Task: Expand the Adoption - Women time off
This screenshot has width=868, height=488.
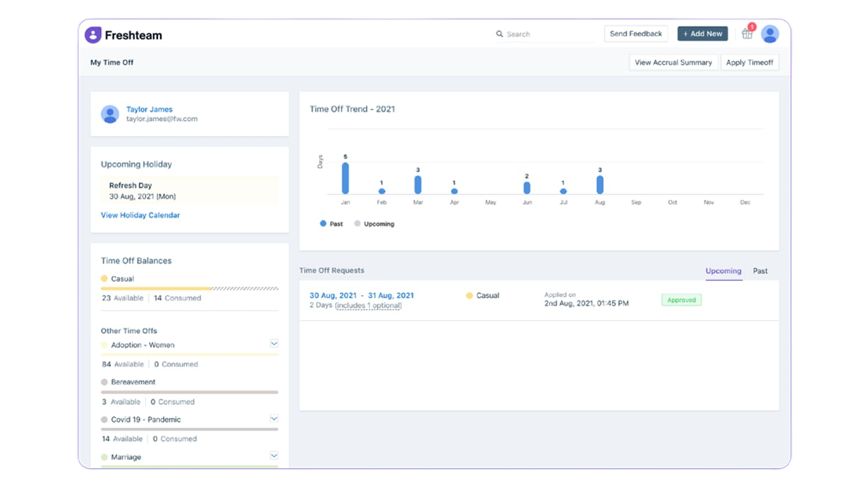Action: [x=274, y=343]
